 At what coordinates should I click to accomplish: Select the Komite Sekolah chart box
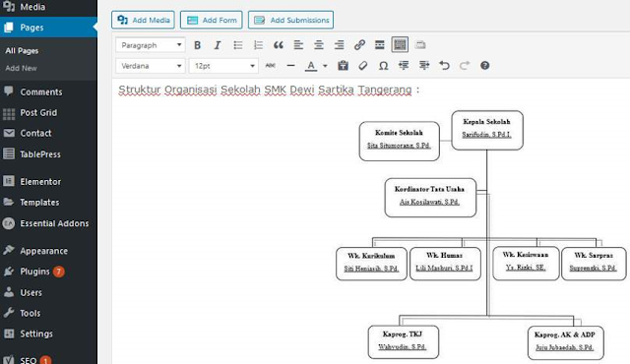tap(399, 142)
